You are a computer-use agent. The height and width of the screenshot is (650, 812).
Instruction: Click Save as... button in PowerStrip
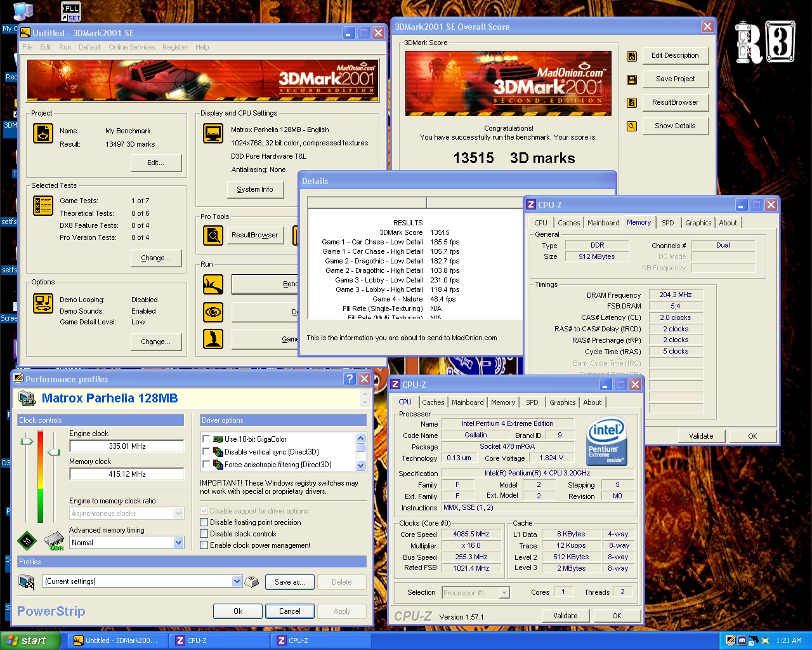click(289, 582)
